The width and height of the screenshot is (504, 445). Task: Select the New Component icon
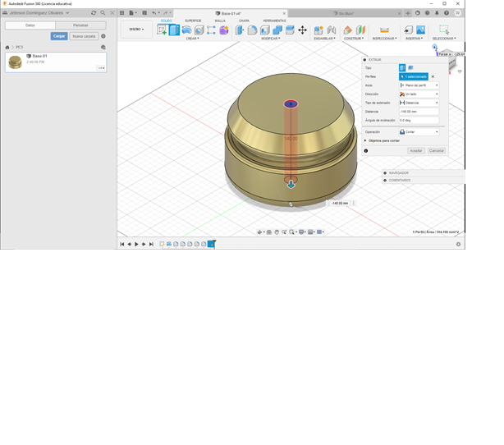tap(318, 30)
